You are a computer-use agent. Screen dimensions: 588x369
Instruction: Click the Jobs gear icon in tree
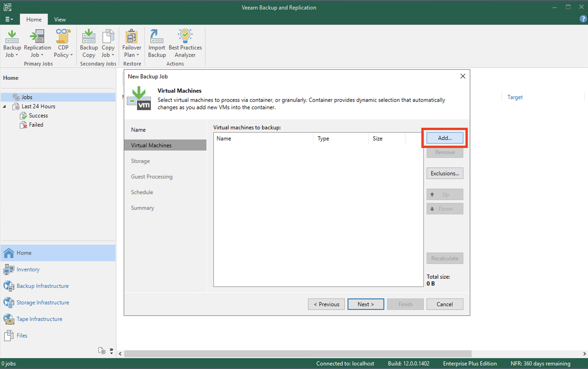tap(16, 97)
